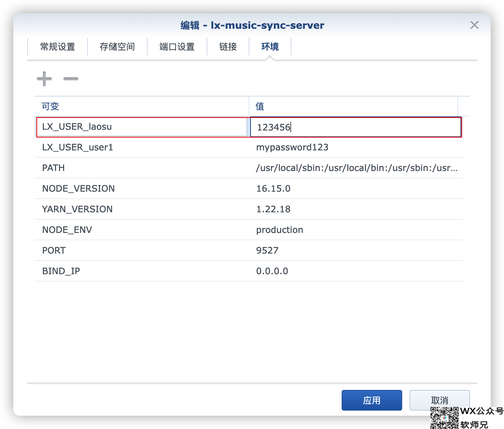This screenshot has height=429, width=504.
Task: Close the edit dialog with X
Action: (474, 25)
